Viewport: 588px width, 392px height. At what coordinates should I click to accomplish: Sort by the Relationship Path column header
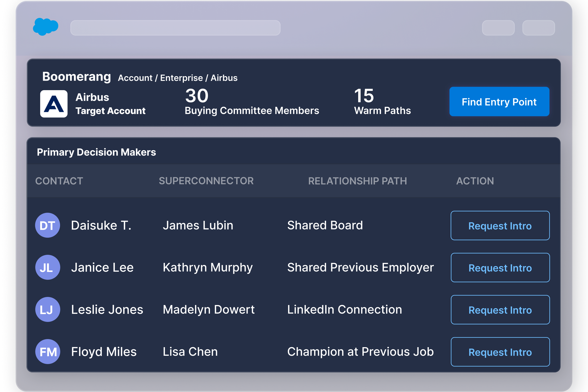pos(357,181)
